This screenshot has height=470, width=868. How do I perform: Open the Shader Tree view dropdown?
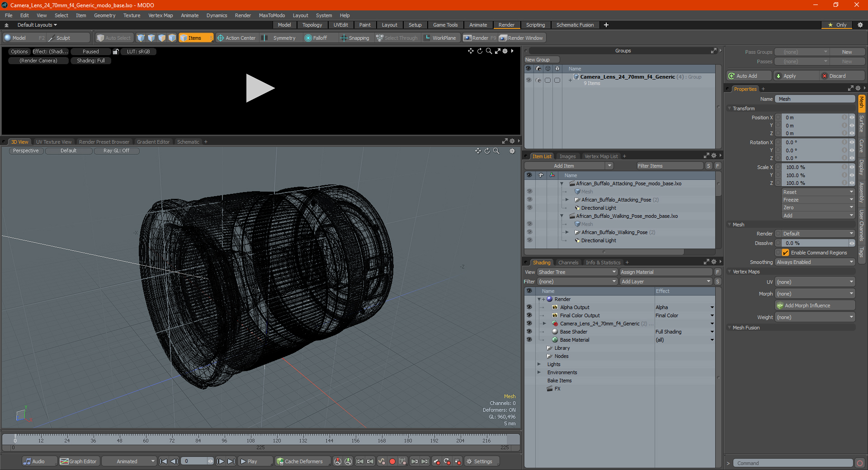click(577, 272)
